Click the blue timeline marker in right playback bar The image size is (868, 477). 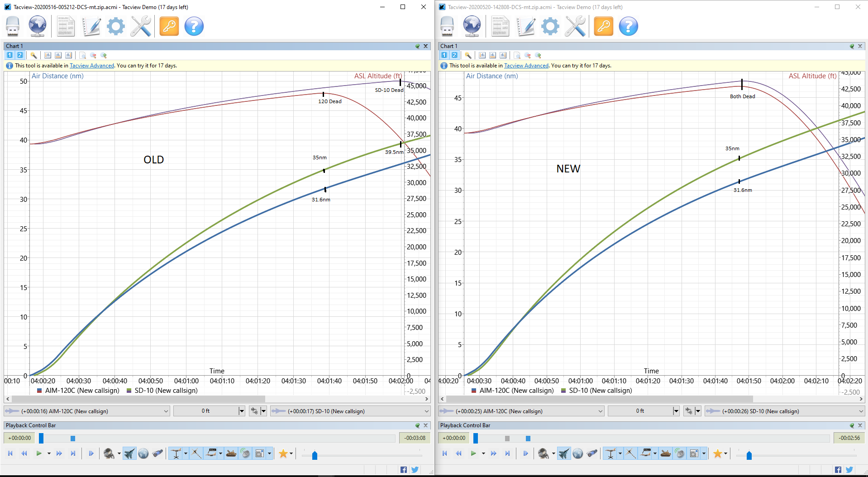click(528, 439)
